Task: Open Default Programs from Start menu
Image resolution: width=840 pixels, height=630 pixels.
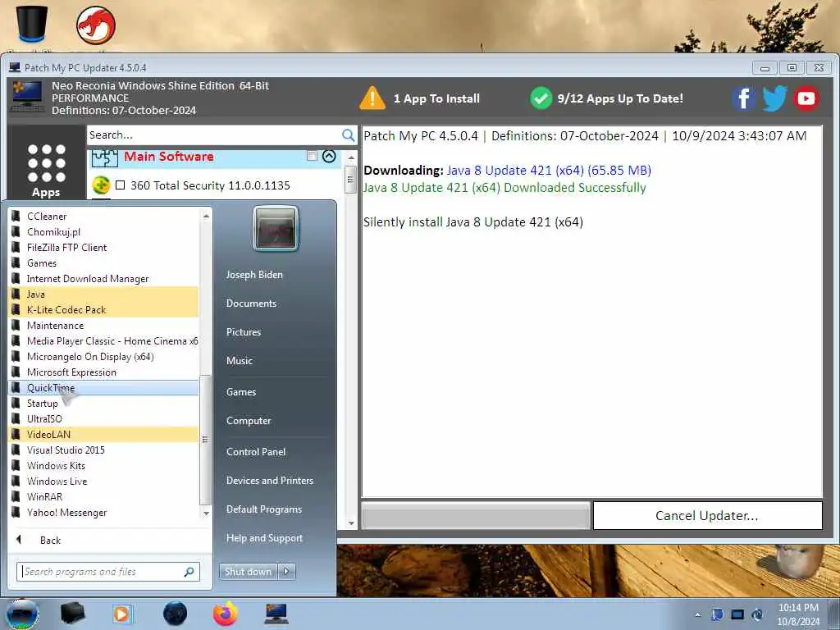Action: (x=264, y=509)
